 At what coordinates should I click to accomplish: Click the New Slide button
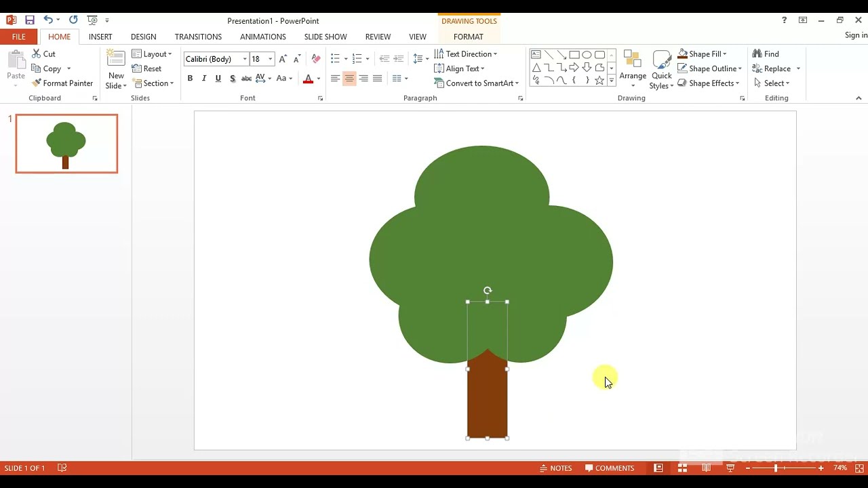point(116,69)
